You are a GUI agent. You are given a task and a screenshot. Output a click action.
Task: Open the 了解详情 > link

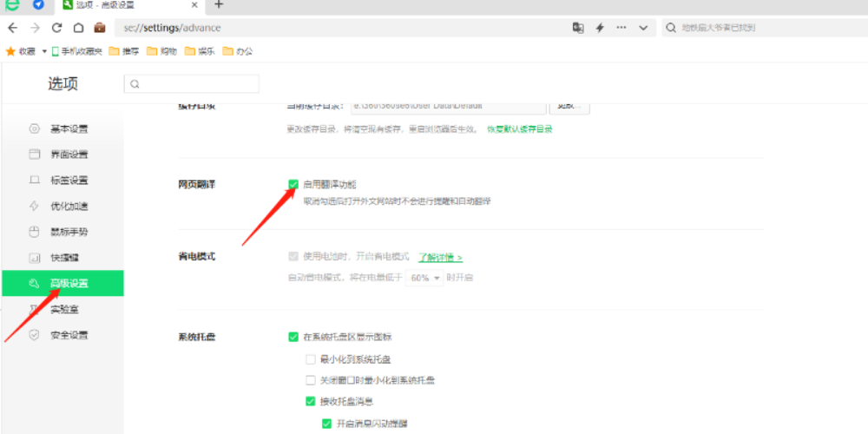point(440,258)
